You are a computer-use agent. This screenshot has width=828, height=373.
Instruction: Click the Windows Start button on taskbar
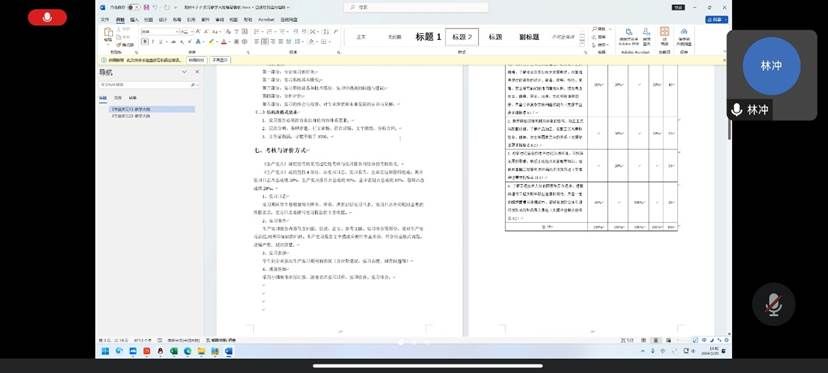coord(105,351)
